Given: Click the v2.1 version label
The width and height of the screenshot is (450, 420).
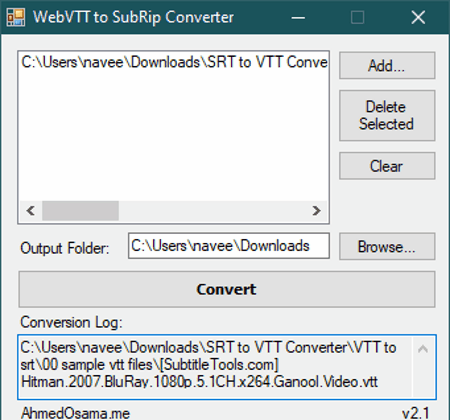Looking at the screenshot, I should tap(416, 413).
